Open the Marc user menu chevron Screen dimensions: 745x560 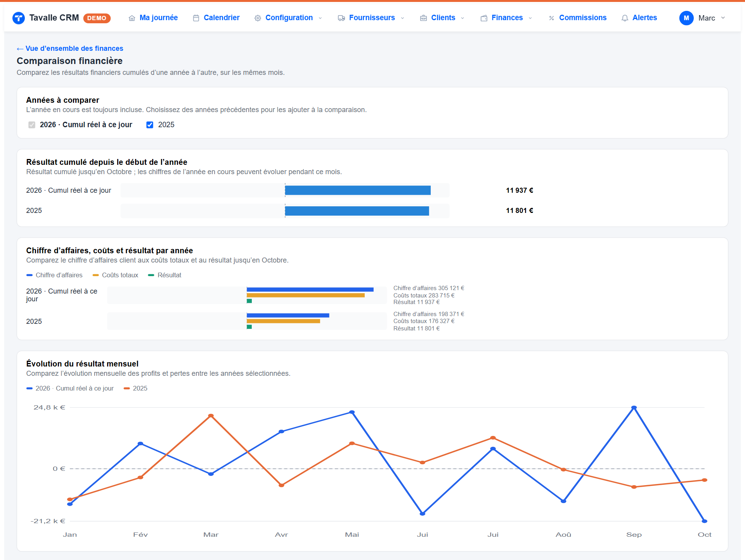pos(723,18)
